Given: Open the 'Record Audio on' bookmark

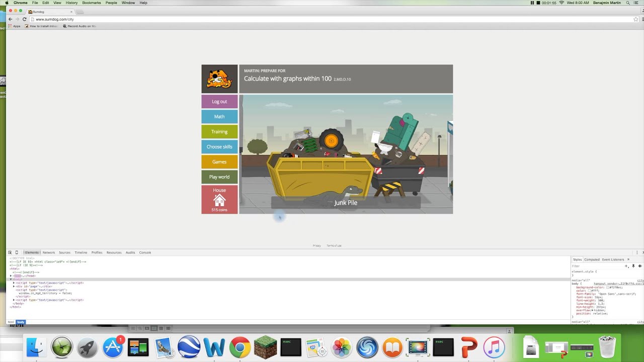Looking at the screenshot, I should point(79,26).
